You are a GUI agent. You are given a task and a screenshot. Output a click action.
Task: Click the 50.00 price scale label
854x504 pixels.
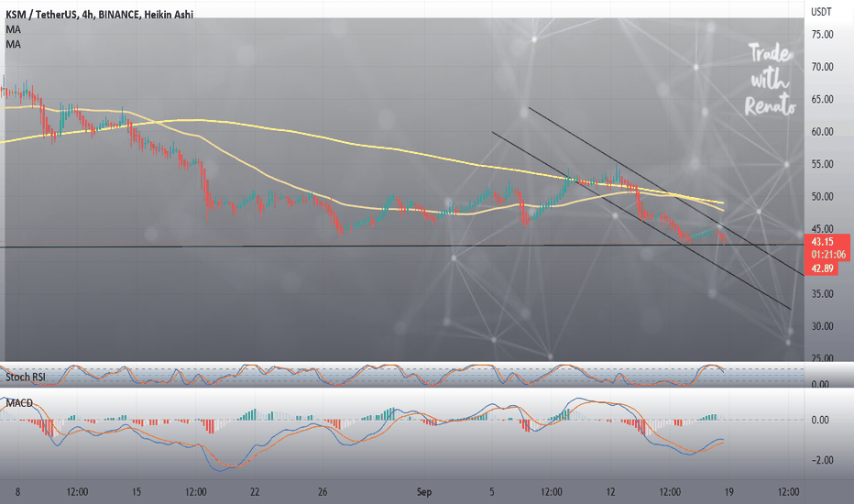click(x=823, y=196)
